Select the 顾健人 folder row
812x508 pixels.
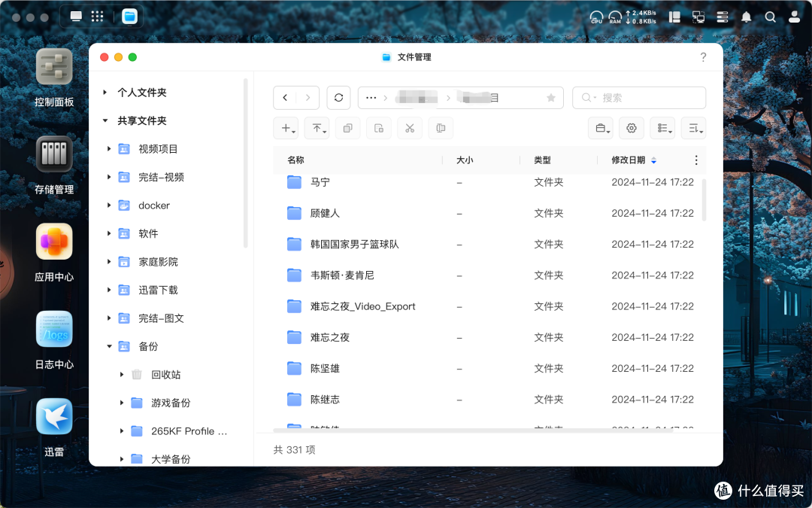tap(489, 213)
